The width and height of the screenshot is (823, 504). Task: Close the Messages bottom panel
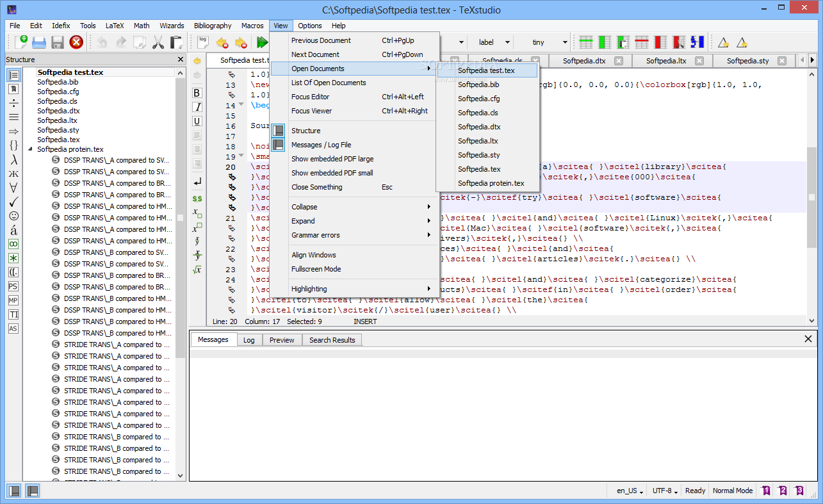tap(808, 339)
